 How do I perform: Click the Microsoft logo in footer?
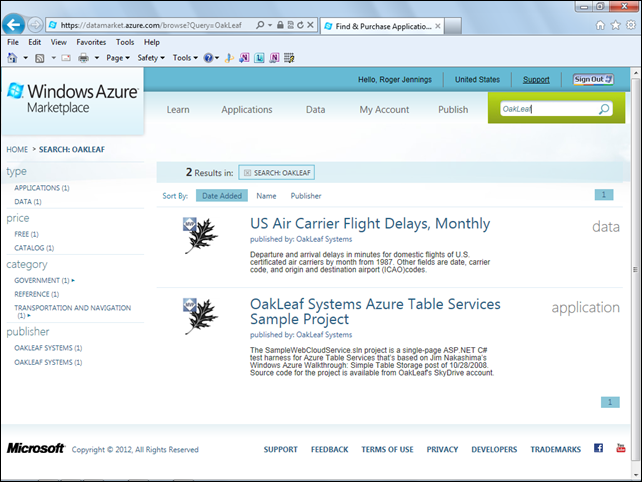(35, 449)
